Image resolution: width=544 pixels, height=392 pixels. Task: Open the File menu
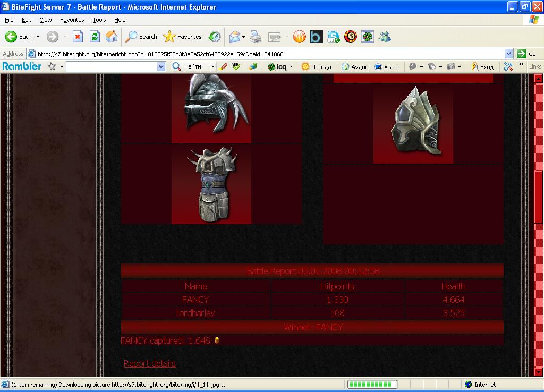tap(9, 20)
